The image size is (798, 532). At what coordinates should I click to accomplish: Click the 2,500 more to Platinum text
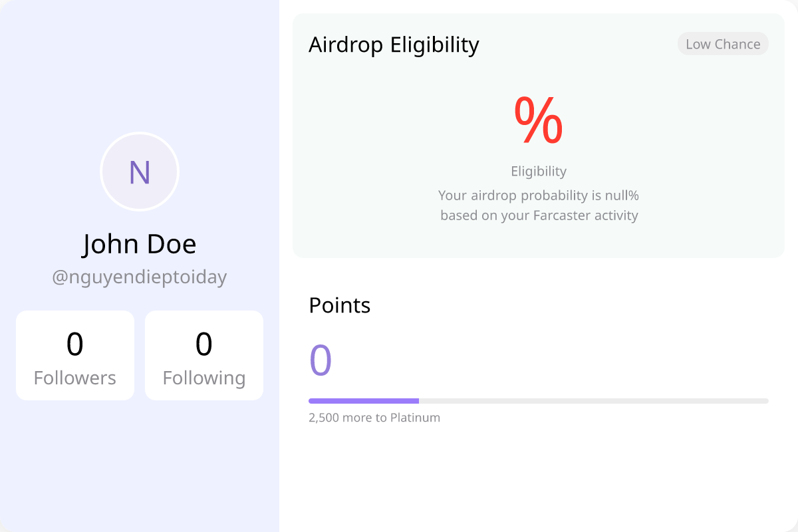click(x=374, y=418)
